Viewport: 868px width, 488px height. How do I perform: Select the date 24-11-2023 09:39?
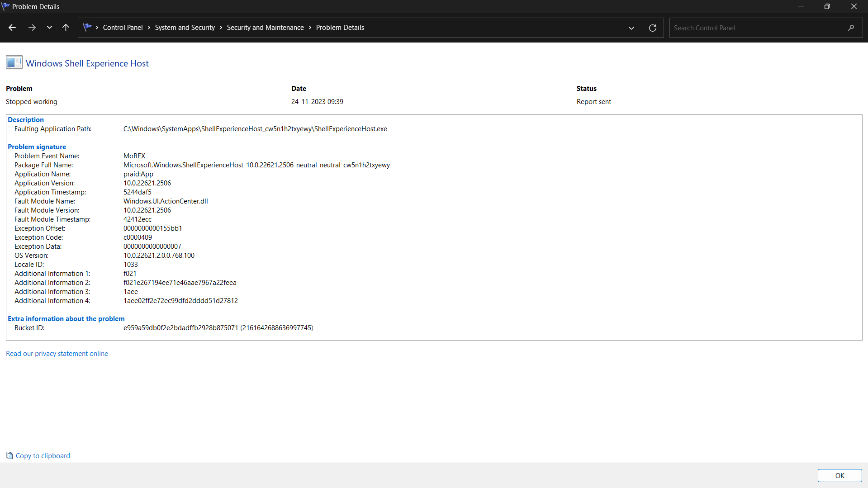[317, 102]
